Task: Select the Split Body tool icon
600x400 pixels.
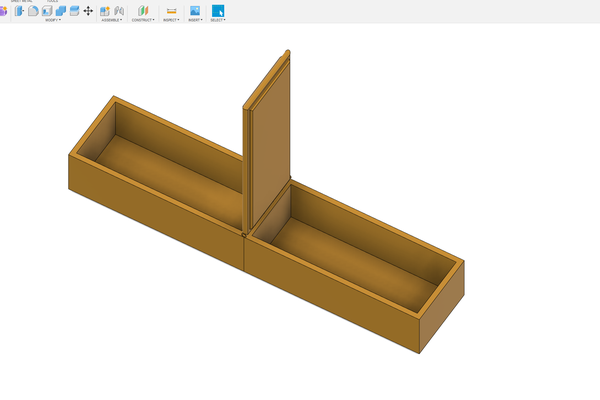Action: click(75, 11)
